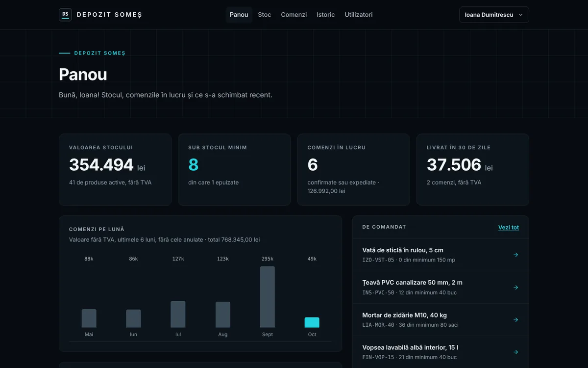Open arrow for Țeavă PVC canalizare 50 mm
The height and width of the screenshot is (368, 588).
(515, 287)
